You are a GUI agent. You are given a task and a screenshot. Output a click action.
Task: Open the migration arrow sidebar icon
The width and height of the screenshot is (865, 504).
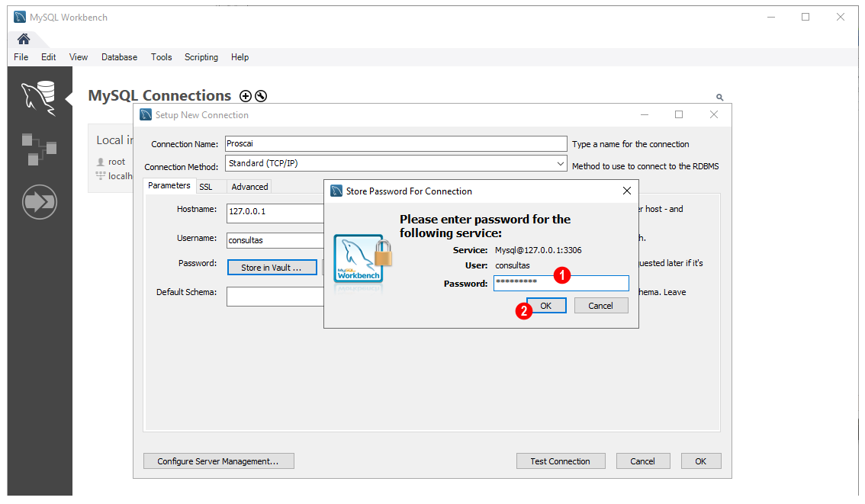point(39,202)
